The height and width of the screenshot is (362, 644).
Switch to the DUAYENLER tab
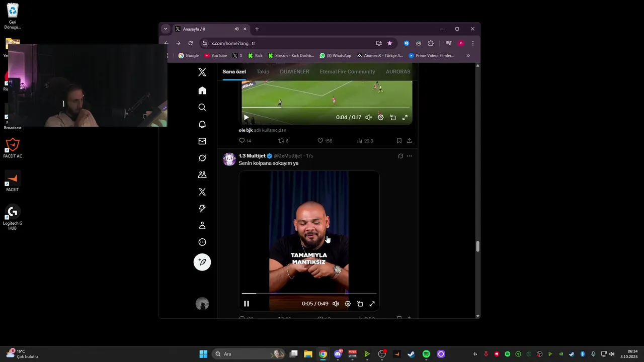pos(294,71)
